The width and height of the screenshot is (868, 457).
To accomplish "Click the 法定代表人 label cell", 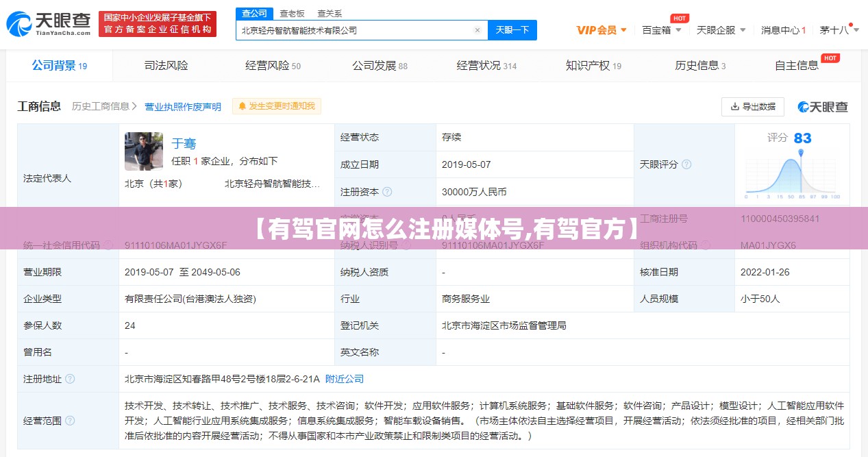I will click(68, 178).
